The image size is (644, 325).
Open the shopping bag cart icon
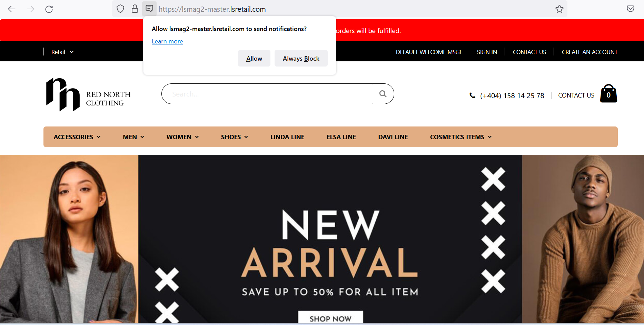tap(608, 93)
